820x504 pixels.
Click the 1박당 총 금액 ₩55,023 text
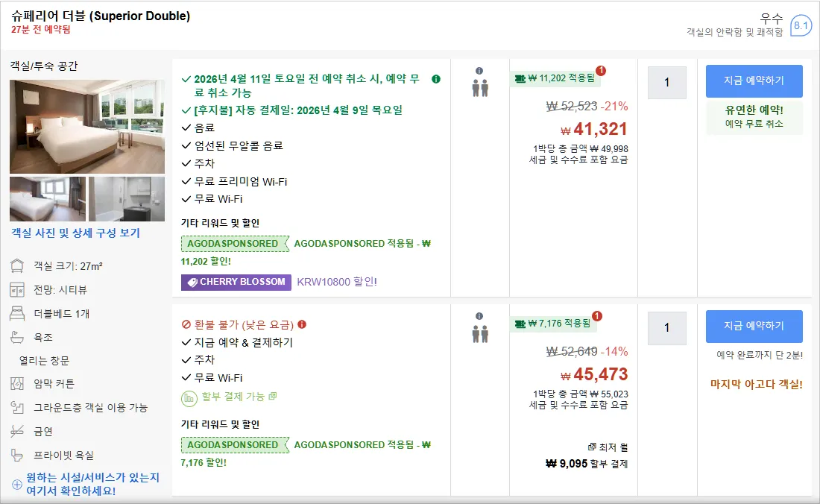[581, 394]
